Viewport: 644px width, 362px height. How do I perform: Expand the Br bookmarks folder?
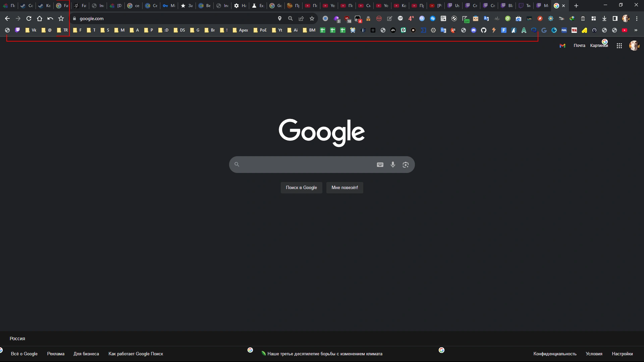(x=209, y=30)
